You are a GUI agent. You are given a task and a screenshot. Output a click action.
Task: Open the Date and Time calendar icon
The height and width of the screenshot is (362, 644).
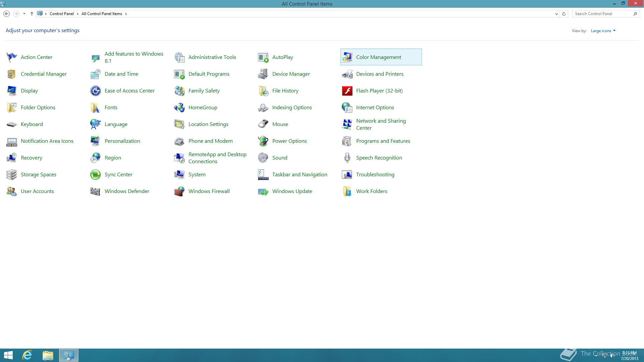pos(96,74)
